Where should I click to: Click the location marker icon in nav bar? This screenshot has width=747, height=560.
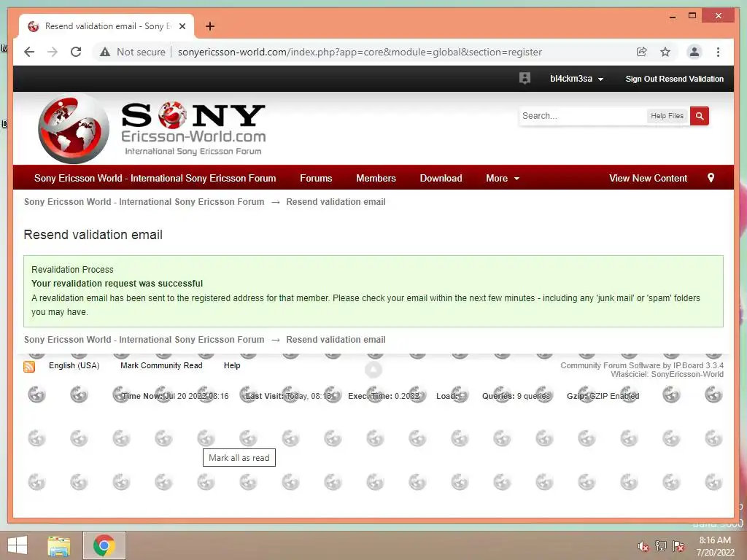[x=711, y=178]
